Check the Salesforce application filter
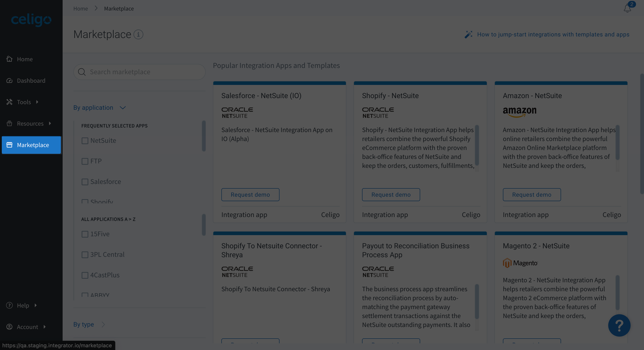Viewport: 644px width, 350px height. tap(85, 182)
